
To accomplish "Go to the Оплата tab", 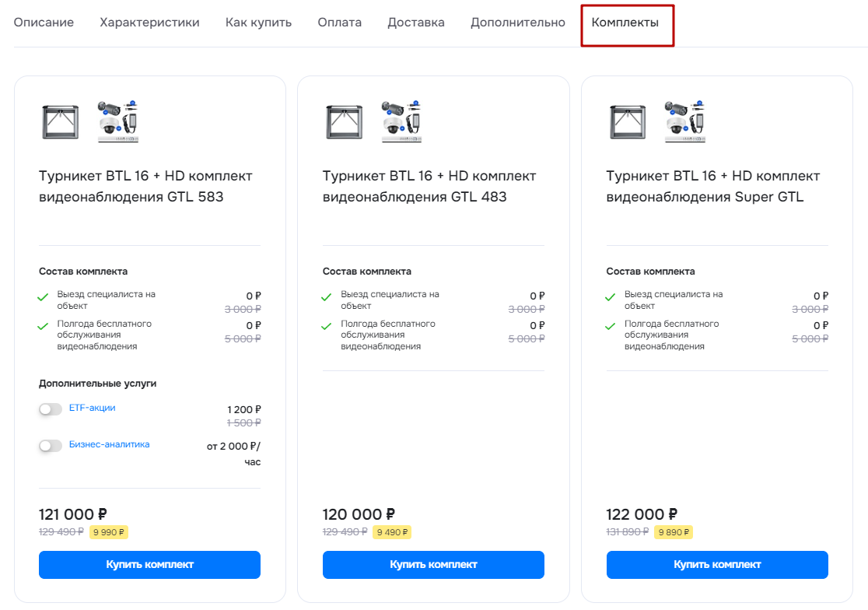I will coord(339,23).
